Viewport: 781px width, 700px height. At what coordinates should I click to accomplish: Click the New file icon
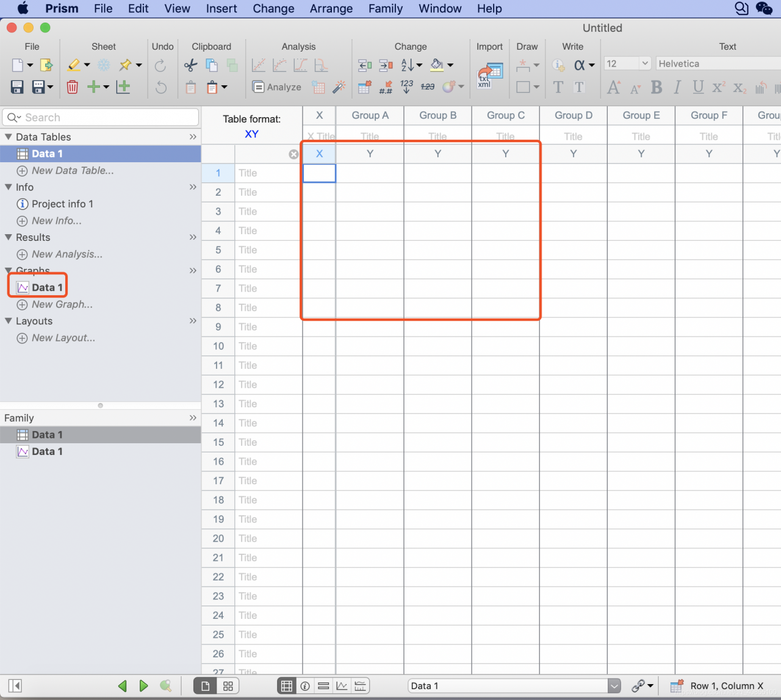pos(18,65)
